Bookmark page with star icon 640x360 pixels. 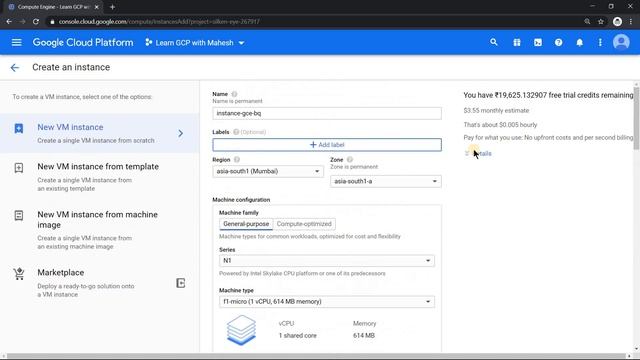point(601,22)
